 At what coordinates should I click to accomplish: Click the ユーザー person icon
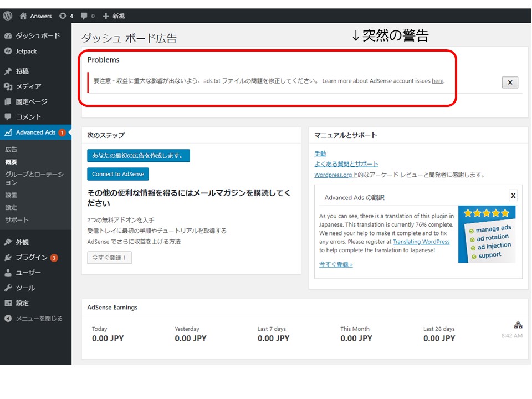coord(8,273)
